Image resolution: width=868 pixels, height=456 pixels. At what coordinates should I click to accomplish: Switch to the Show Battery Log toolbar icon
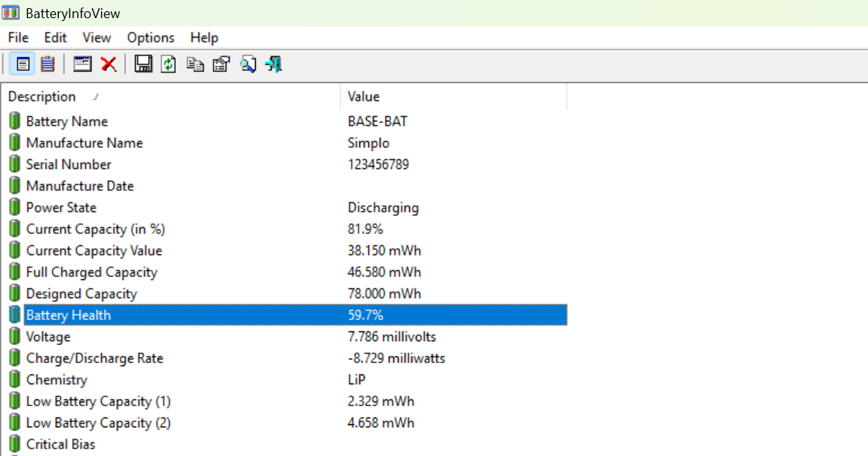pos(48,64)
